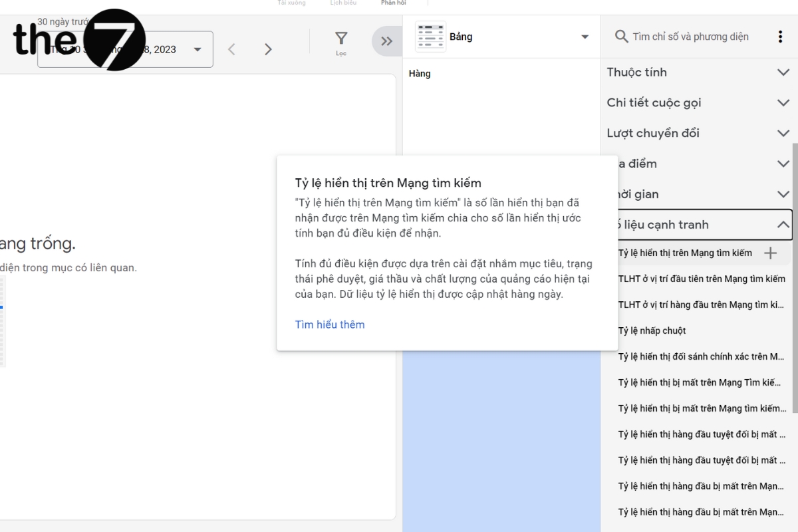Expand the Lượt chuyển đổi section
The width and height of the screenshot is (798, 532).
click(783, 133)
